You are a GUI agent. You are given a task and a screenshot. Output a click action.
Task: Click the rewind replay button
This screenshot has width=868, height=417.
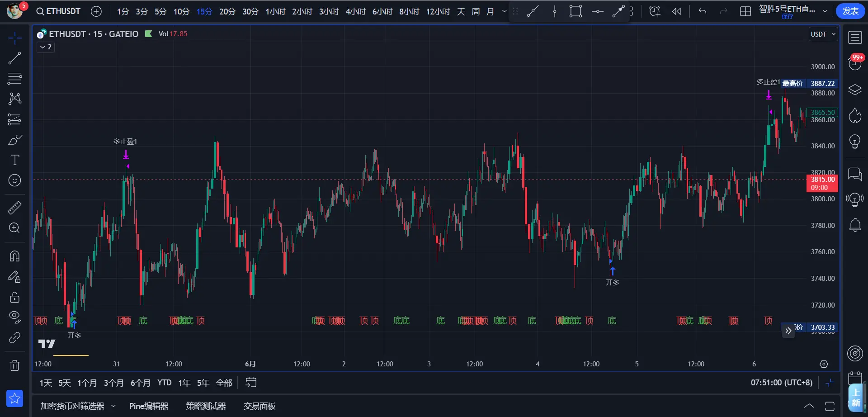click(676, 11)
